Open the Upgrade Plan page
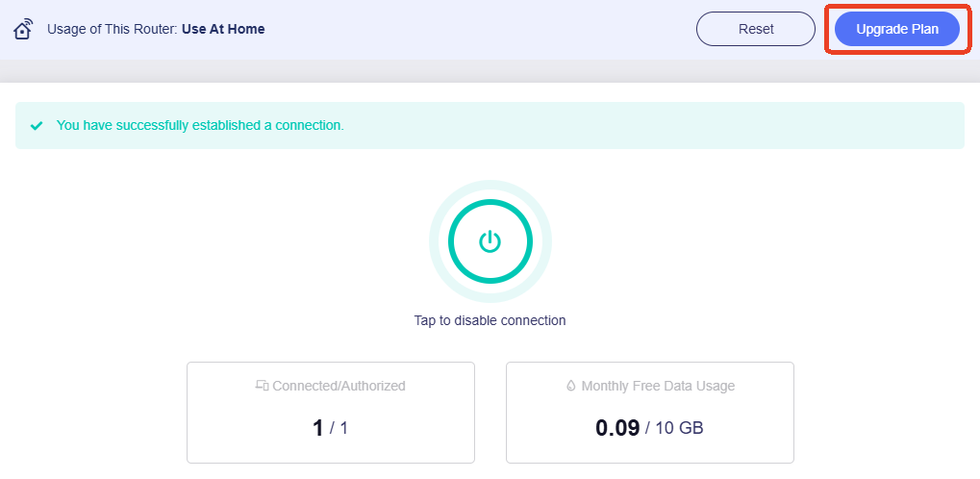This screenshot has width=980, height=479. 896,29
